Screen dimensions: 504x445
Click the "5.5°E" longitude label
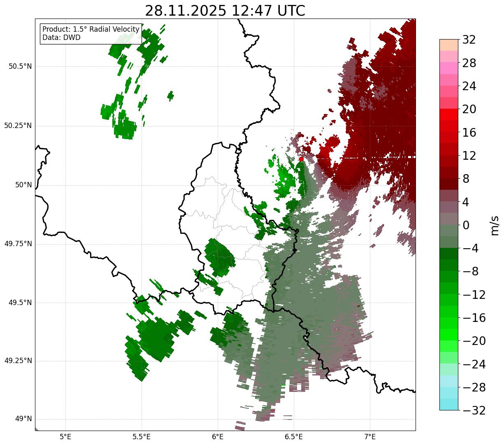(x=142, y=436)
